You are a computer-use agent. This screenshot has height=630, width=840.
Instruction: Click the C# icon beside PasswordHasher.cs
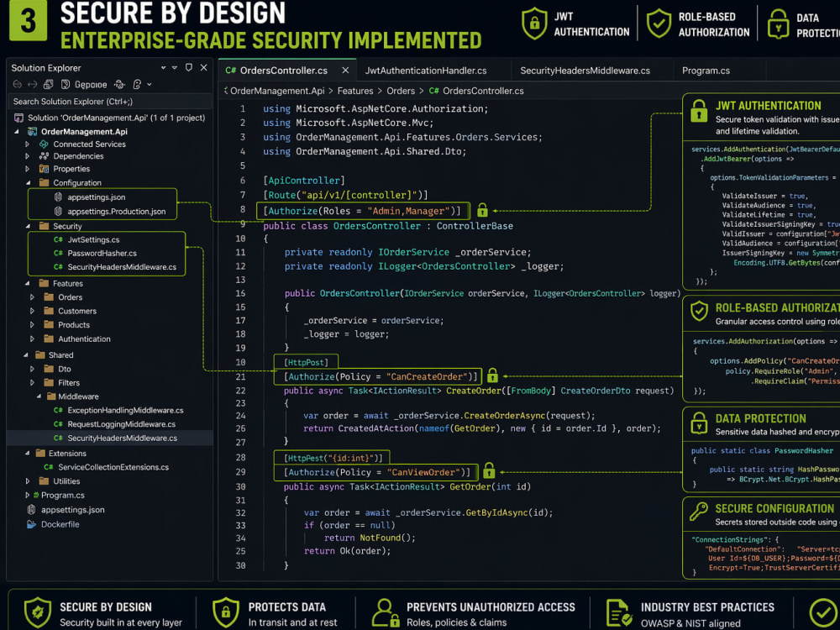(58, 254)
